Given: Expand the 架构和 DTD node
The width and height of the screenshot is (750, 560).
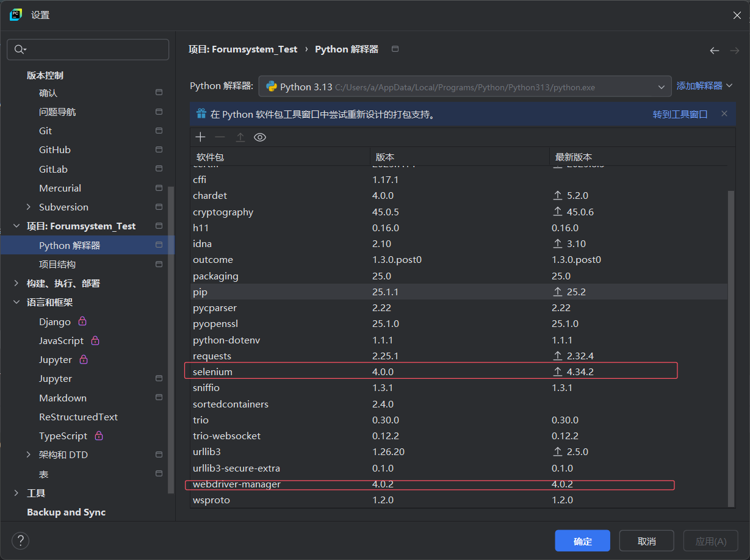Looking at the screenshot, I should tap(29, 454).
